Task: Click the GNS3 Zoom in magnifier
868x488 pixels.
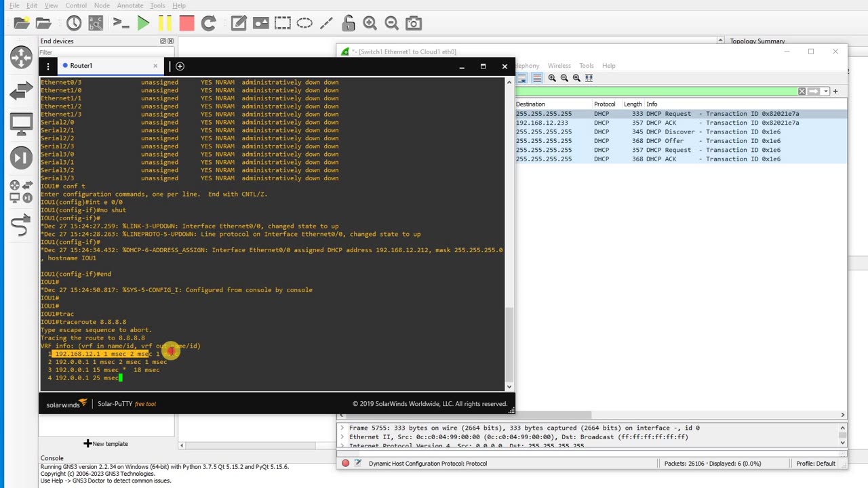Action: point(370,23)
